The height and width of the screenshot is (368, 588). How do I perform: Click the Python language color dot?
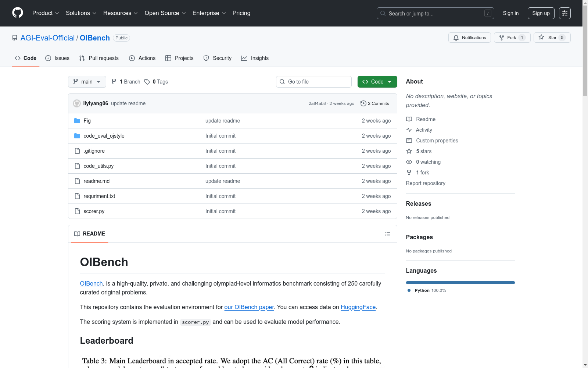click(x=409, y=290)
